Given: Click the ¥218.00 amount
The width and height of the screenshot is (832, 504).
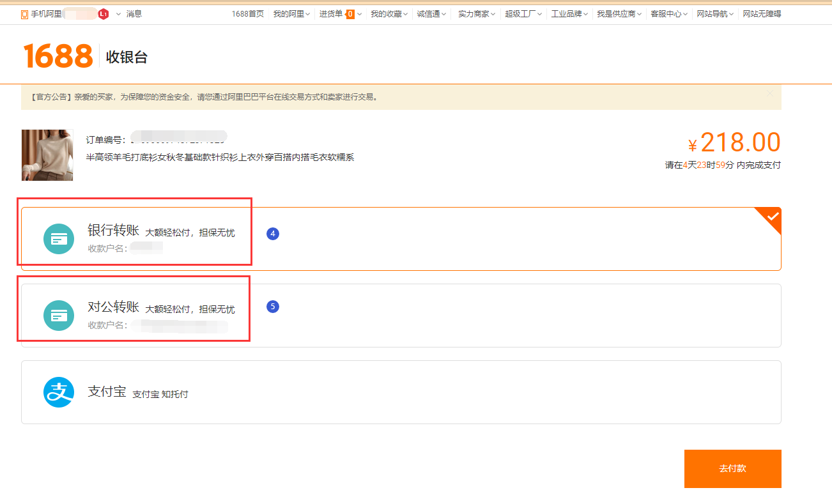Looking at the screenshot, I should 734,143.
